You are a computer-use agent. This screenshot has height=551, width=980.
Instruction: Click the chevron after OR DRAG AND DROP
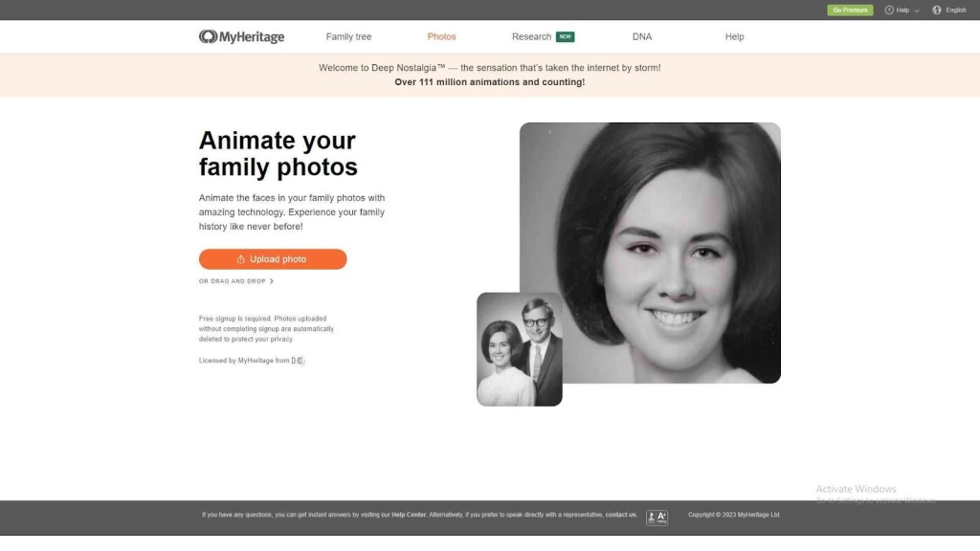tap(272, 281)
